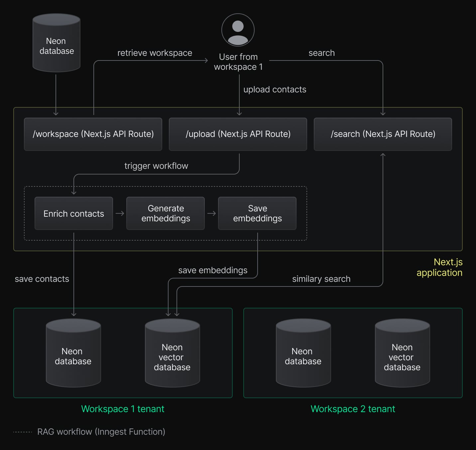
Task: Select the Next.js application label
Action: 439,267
